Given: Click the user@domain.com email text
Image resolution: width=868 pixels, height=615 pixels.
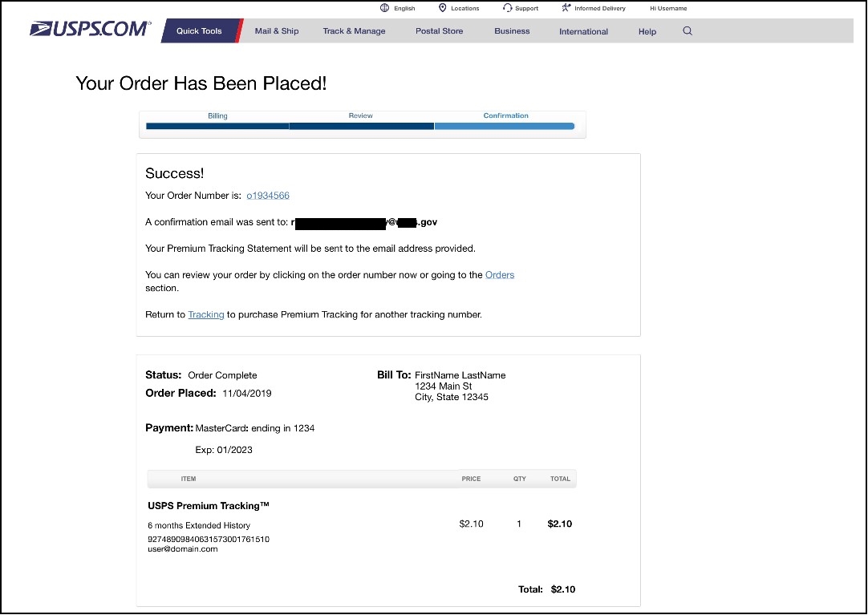Looking at the screenshot, I should (x=183, y=549).
